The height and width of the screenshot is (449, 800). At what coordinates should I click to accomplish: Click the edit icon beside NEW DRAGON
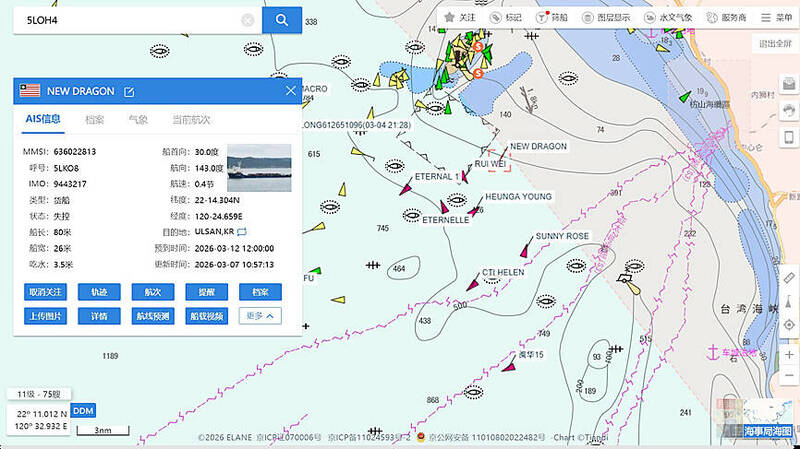tap(129, 92)
